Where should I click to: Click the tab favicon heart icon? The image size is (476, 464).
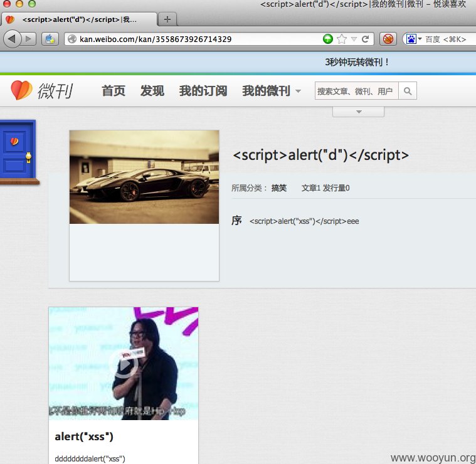point(10,19)
